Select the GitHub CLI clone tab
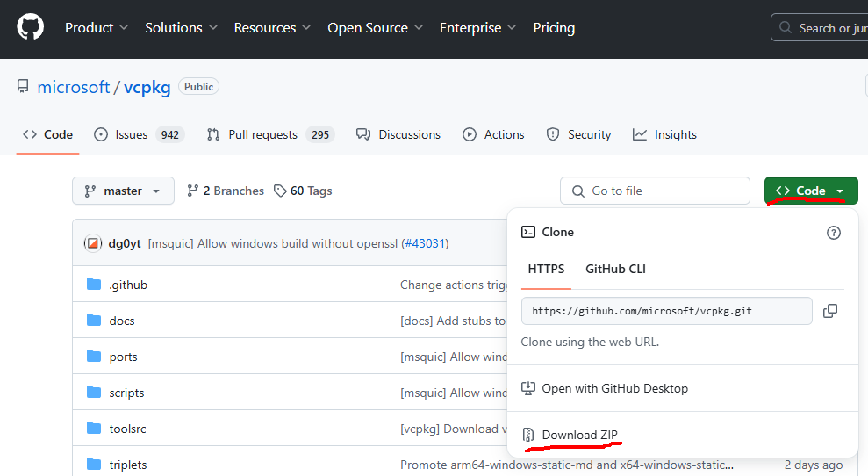This screenshot has width=868, height=476. click(615, 270)
